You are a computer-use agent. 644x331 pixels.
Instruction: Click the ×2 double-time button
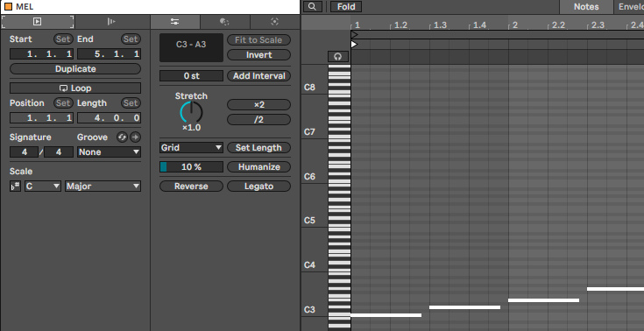pyautogui.click(x=258, y=105)
